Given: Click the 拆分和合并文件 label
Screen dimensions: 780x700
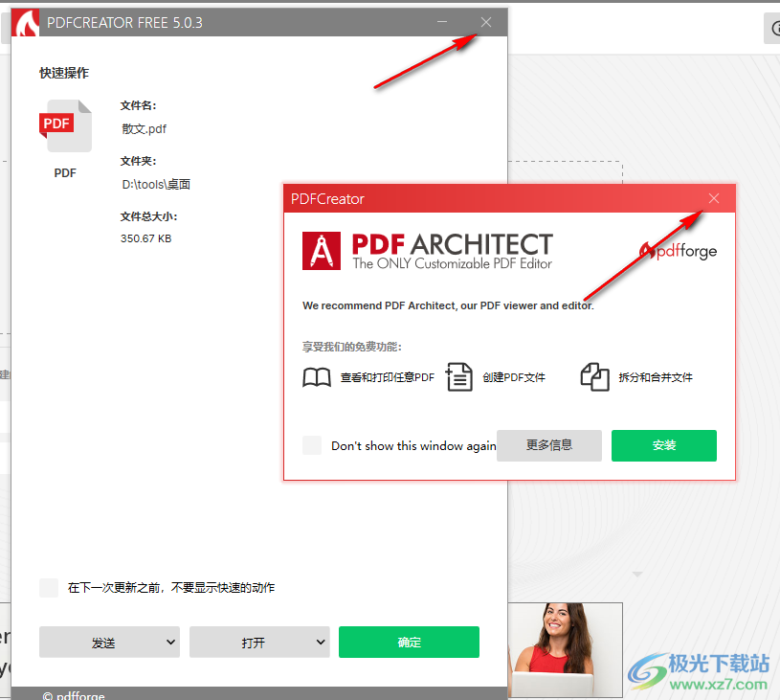Looking at the screenshot, I should (x=656, y=377).
